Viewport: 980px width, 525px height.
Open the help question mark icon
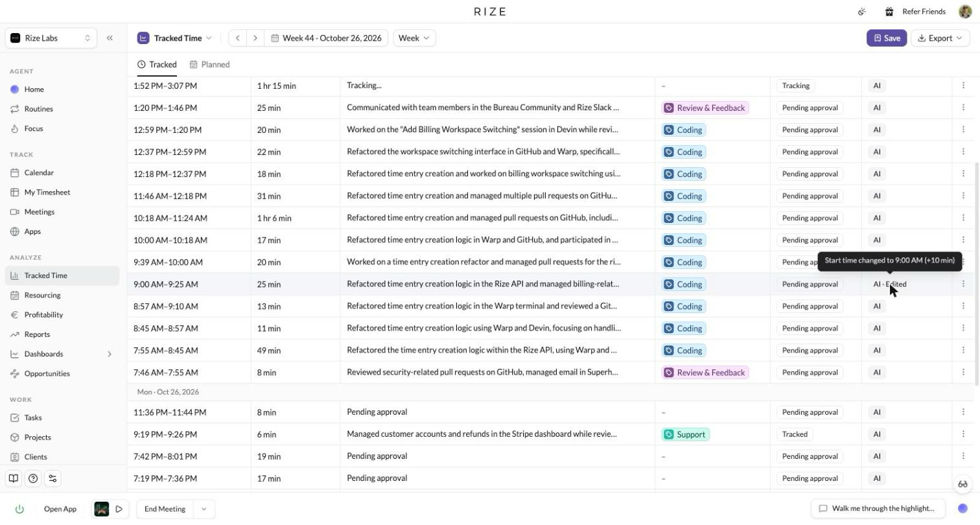coord(33,479)
